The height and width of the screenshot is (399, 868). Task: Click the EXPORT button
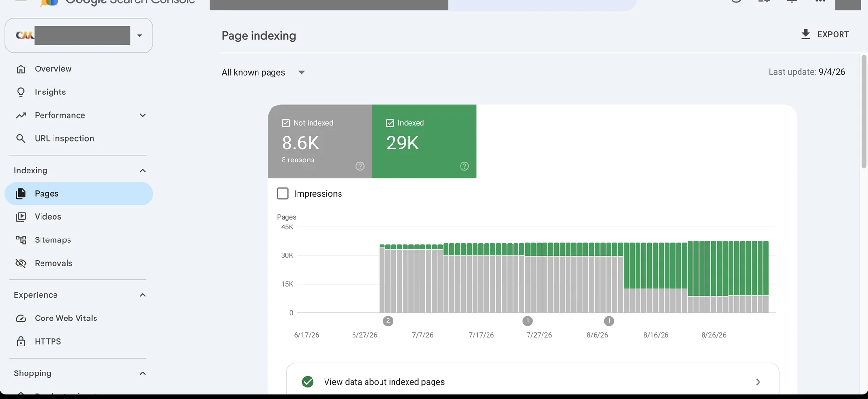(825, 34)
